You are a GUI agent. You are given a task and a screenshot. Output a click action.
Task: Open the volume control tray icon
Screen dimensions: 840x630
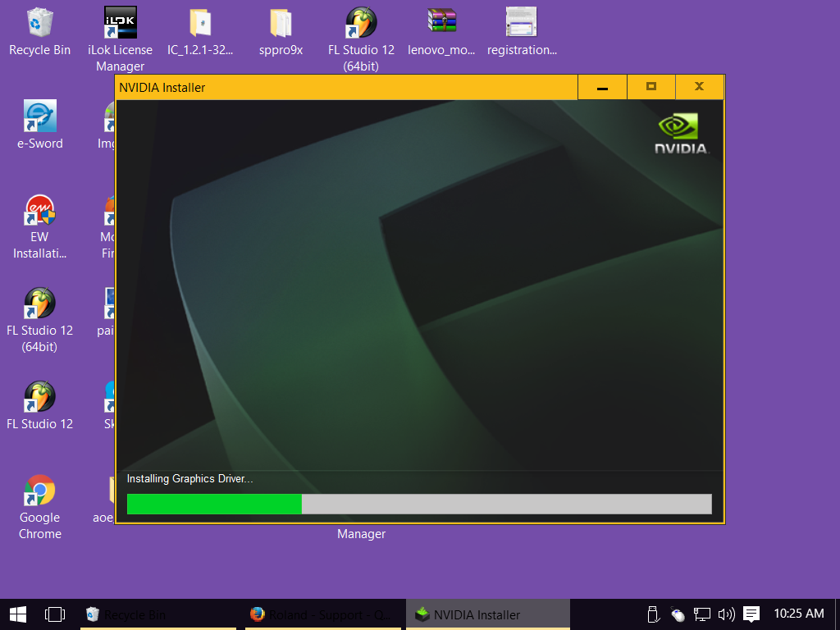tap(727, 614)
